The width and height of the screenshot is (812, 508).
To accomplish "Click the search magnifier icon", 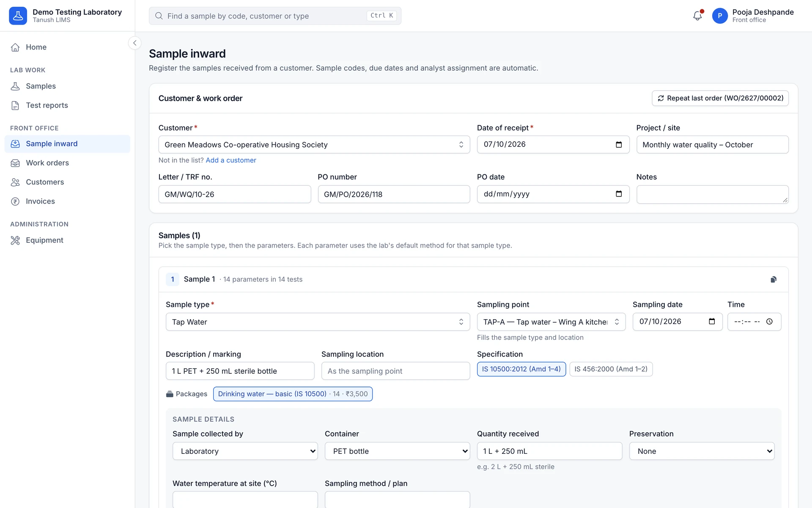I will click(x=159, y=16).
